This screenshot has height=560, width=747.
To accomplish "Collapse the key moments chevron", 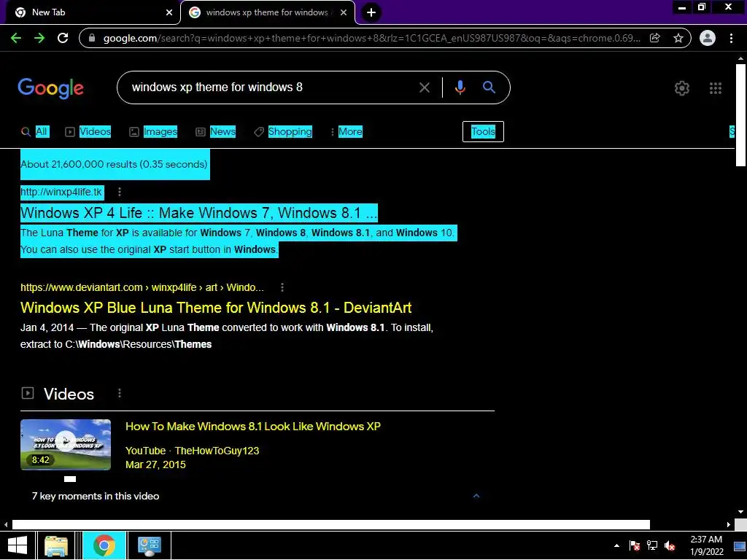I will pos(476,496).
